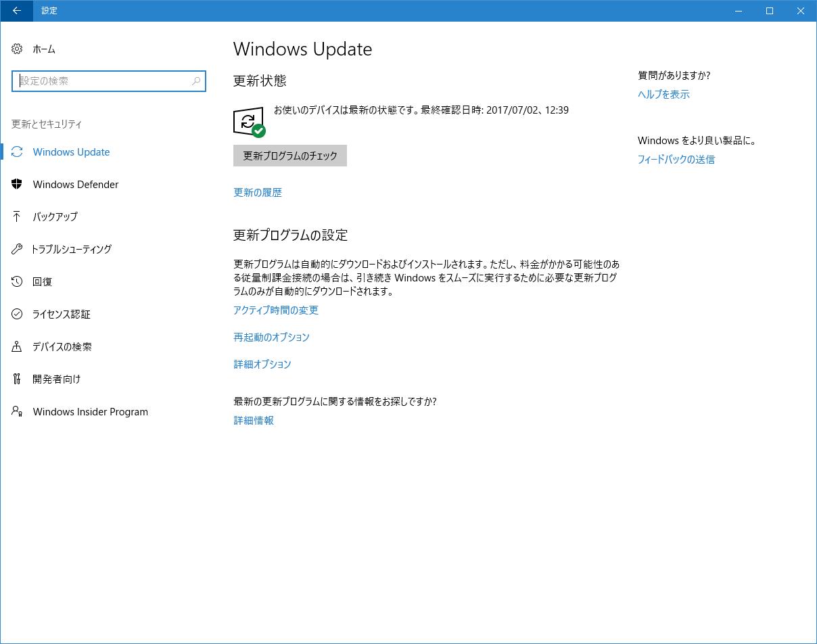Viewport: 817px width, 644px height.
Task: Click the Home gear icon
Action: (17, 49)
